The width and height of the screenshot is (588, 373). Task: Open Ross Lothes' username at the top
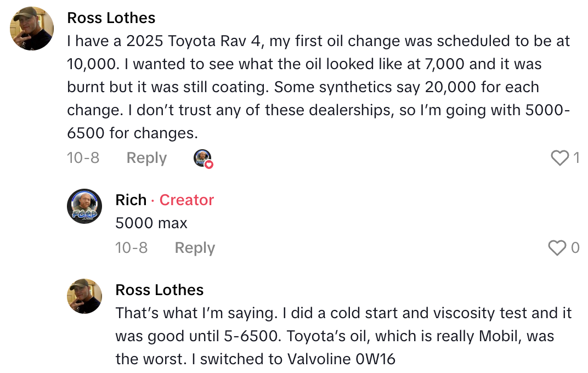coord(111,18)
